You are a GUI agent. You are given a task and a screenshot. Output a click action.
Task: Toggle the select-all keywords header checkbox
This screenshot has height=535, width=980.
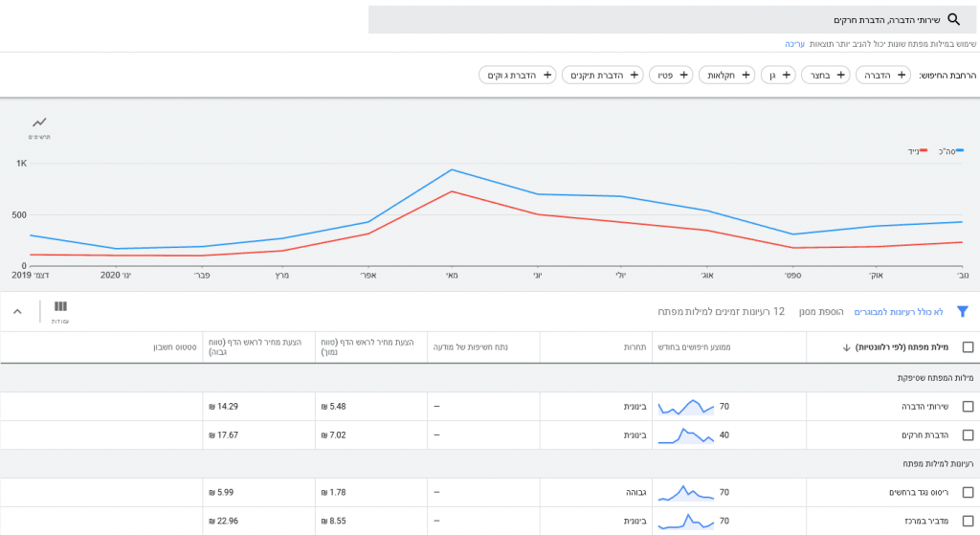(968, 347)
